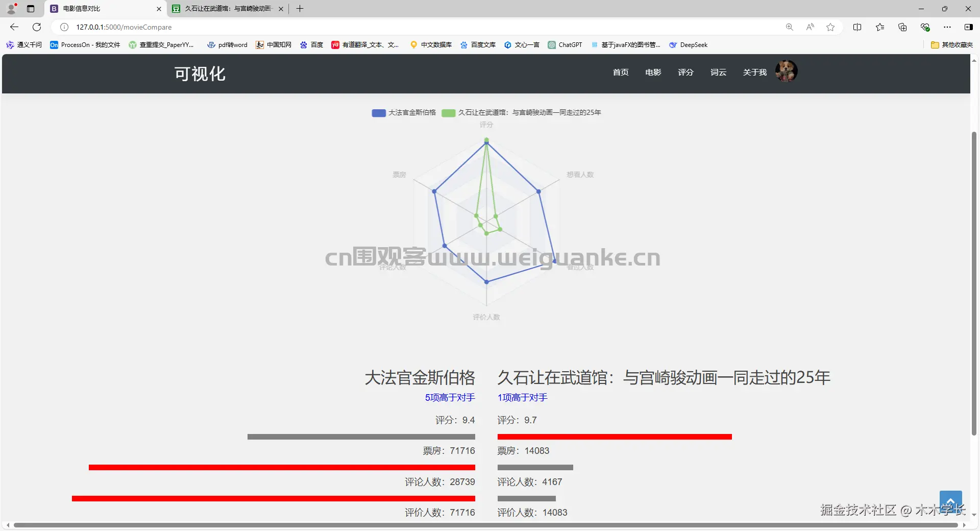Open the 基于javaFX的图书管 bookmark
The width and height of the screenshot is (980, 531).
[625, 45]
